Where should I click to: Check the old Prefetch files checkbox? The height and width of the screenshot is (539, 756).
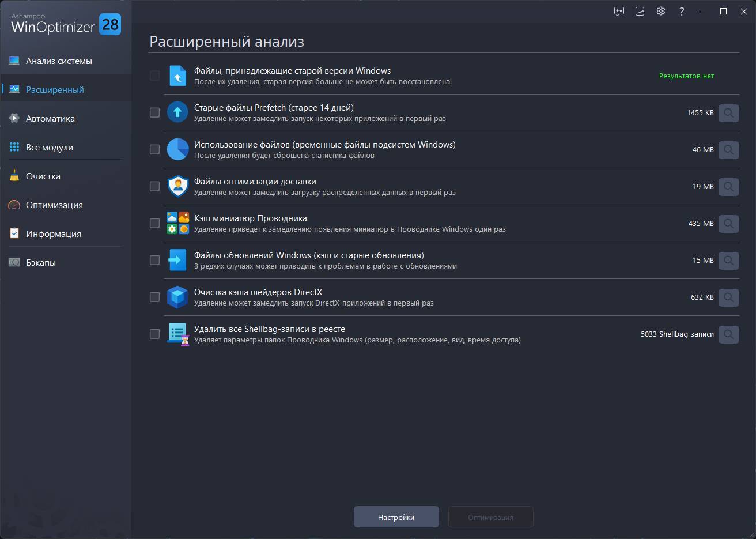[154, 112]
